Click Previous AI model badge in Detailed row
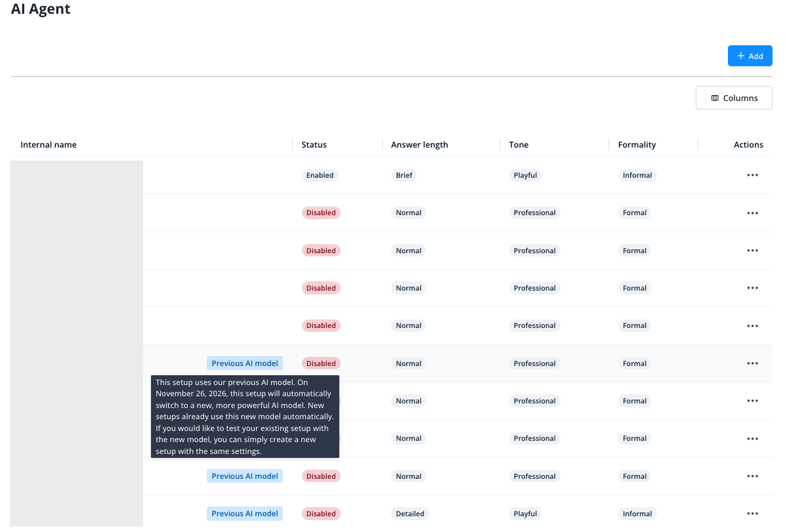 pyautogui.click(x=245, y=514)
